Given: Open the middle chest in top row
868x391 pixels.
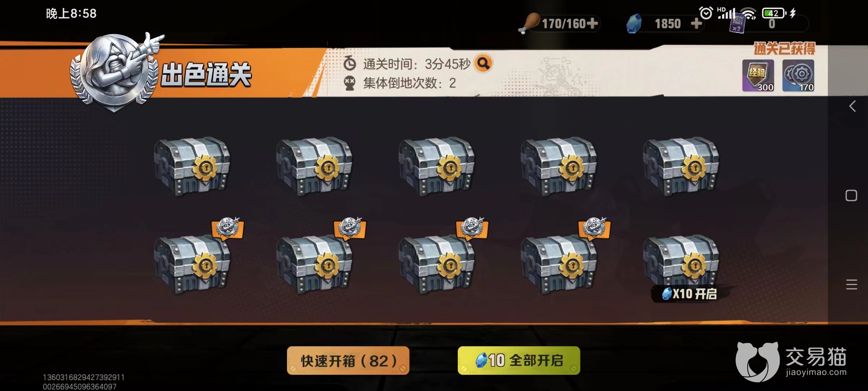Looking at the screenshot, I should (x=436, y=167).
